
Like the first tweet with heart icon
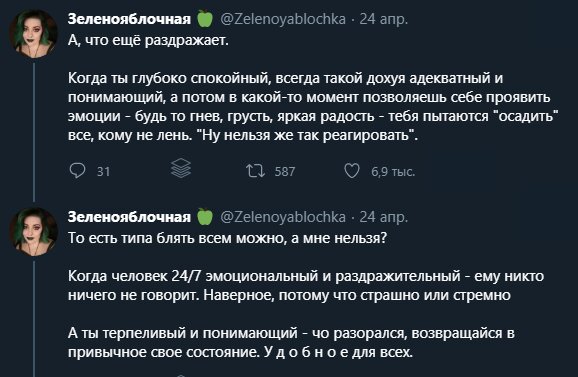tap(352, 171)
